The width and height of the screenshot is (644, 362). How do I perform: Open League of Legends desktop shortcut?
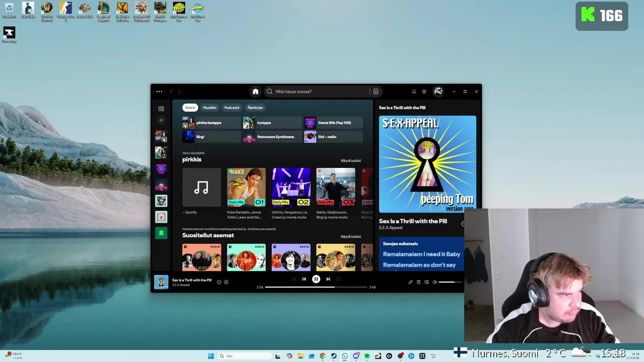coord(103,12)
